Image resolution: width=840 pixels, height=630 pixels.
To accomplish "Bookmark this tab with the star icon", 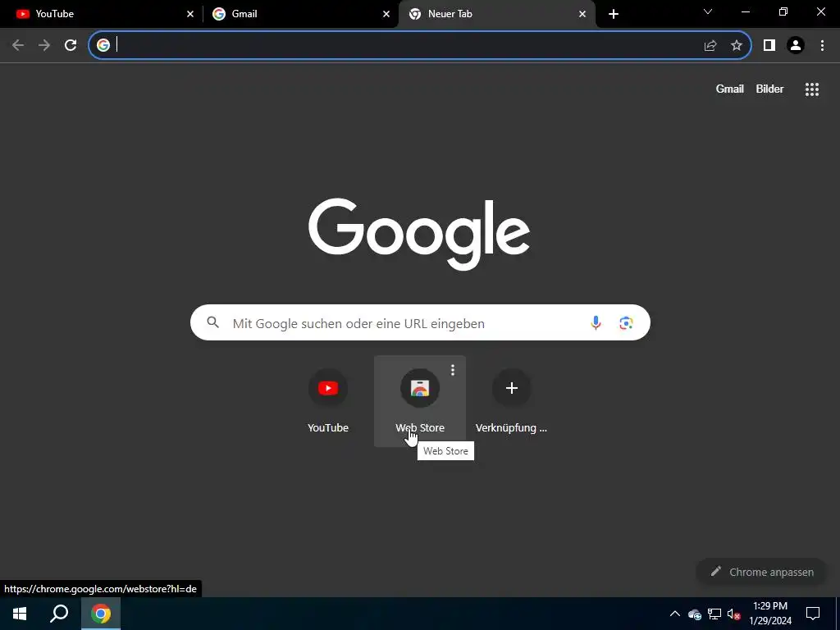I will tap(737, 46).
